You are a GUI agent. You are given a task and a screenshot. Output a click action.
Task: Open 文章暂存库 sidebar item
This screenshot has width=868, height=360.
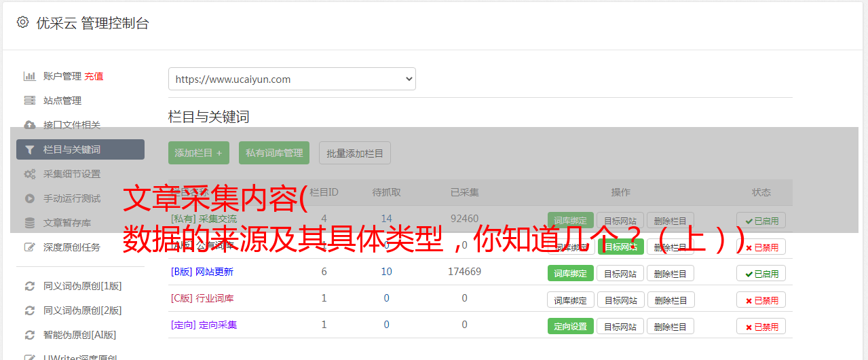click(67, 223)
